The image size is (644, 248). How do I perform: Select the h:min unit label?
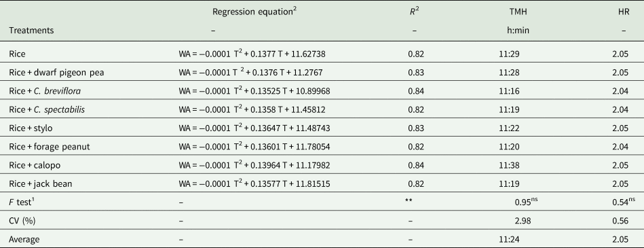[518, 31]
